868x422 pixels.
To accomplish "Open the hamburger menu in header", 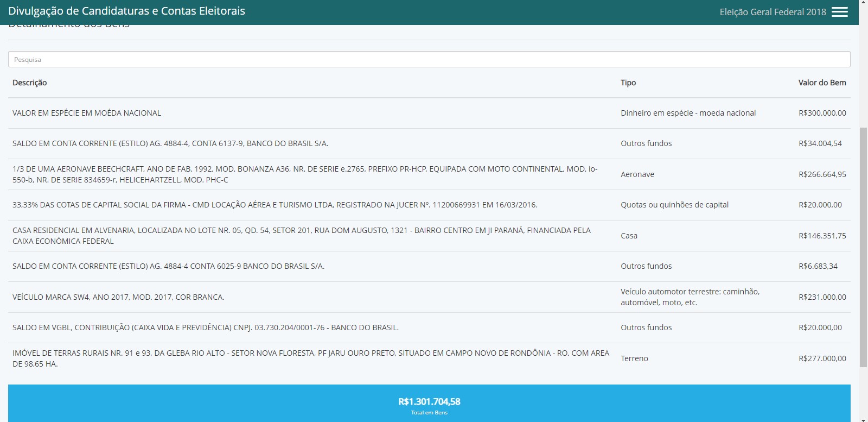I will click(x=839, y=12).
